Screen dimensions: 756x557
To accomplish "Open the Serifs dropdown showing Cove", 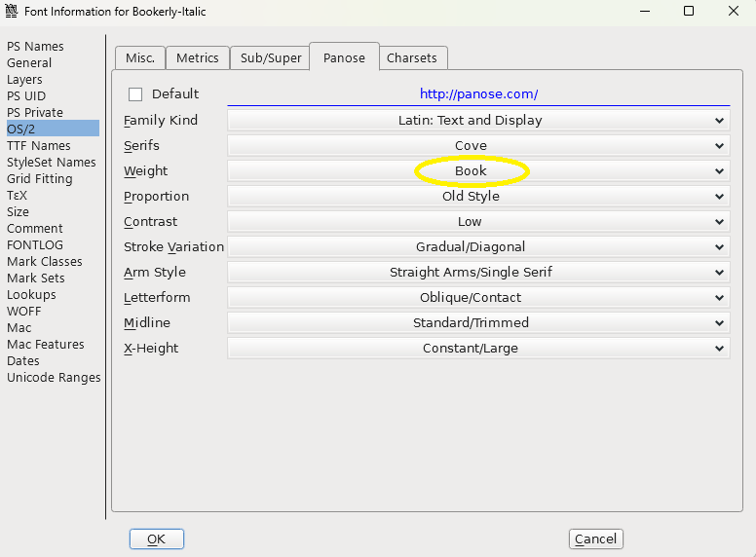I will pyautogui.click(x=478, y=145).
